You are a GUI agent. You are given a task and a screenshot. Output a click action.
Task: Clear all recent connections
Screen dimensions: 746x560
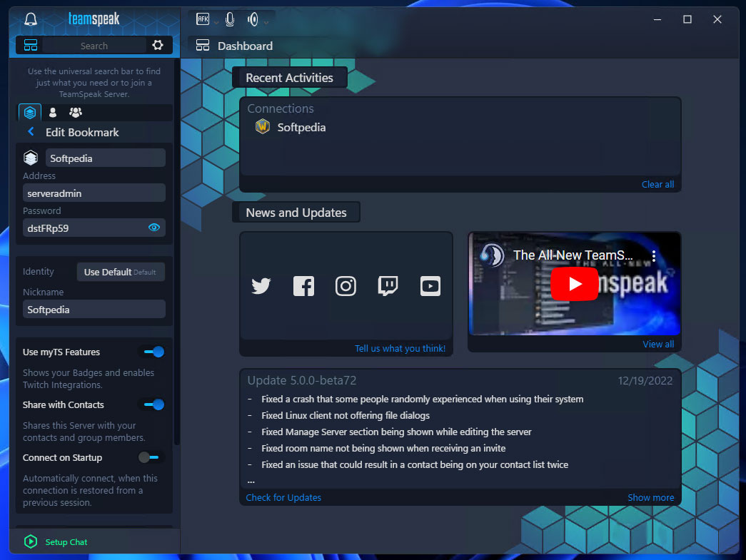click(x=657, y=185)
